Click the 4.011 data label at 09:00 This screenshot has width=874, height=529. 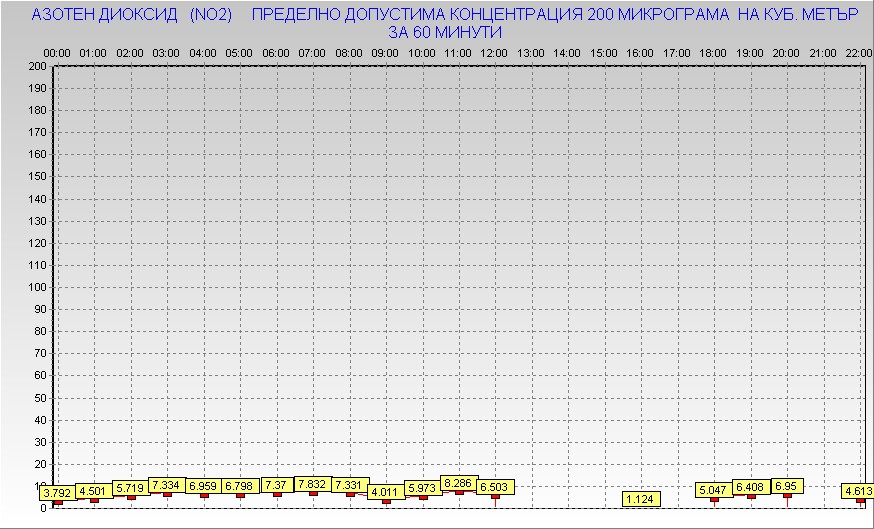386,492
